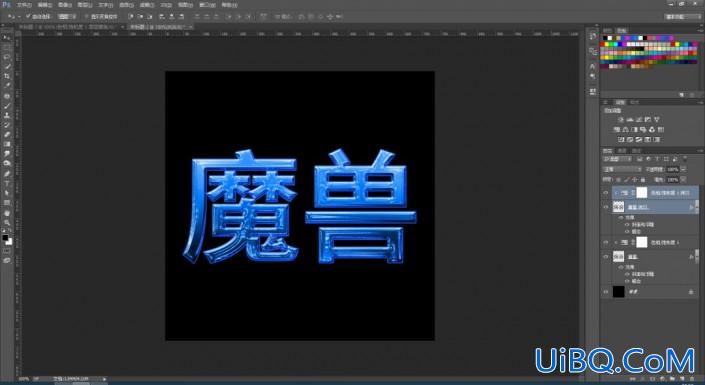705x385 pixels.
Task: Select the Gradient tool
Action: pos(7,144)
